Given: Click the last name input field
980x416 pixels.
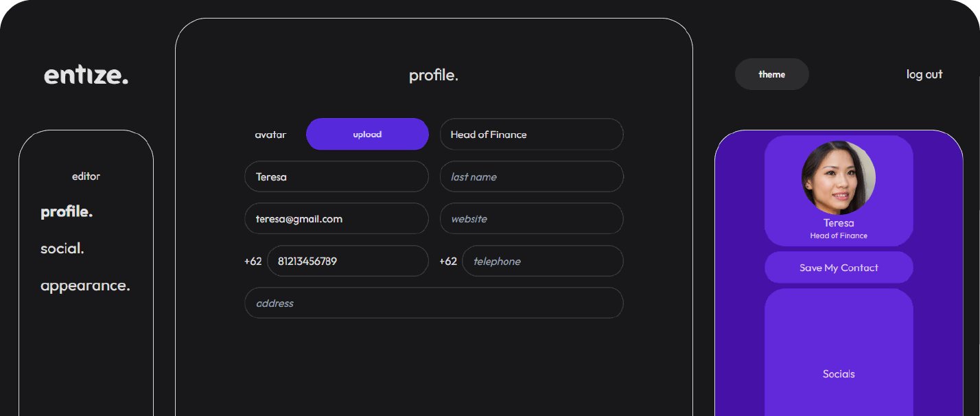Looking at the screenshot, I should click(x=531, y=176).
